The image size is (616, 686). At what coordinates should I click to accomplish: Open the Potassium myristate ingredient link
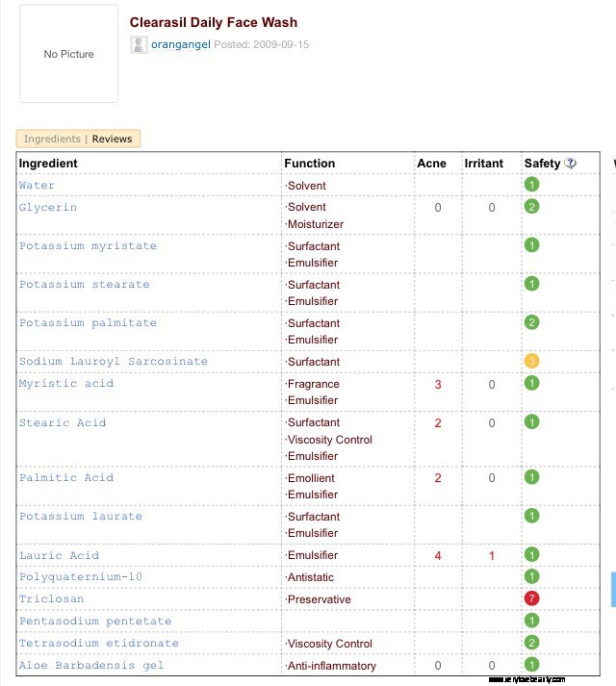(x=88, y=246)
